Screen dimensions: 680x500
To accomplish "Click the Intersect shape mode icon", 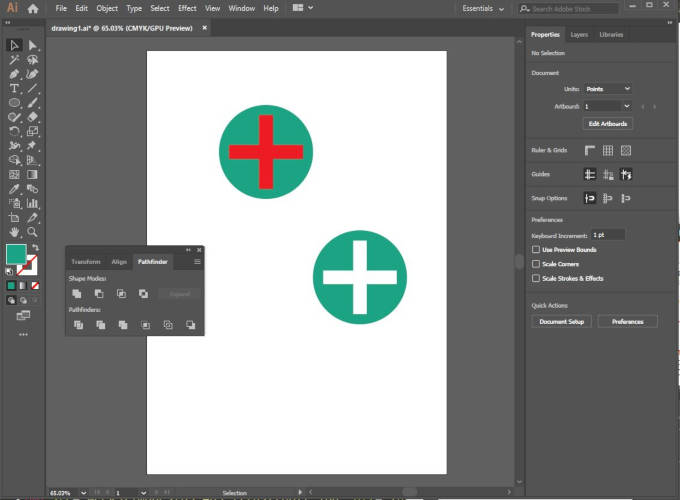I will coord(121,294).
